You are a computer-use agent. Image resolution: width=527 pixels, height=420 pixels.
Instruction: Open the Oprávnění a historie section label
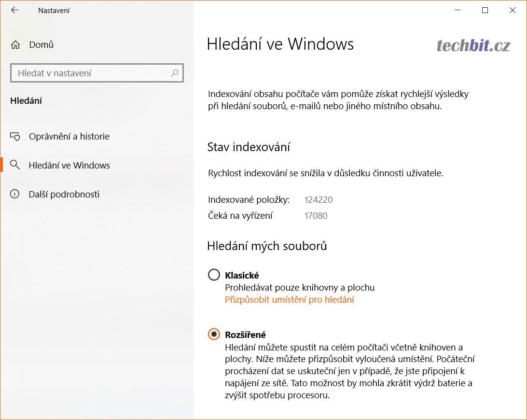pyautogui.click(x=69, y=137)
